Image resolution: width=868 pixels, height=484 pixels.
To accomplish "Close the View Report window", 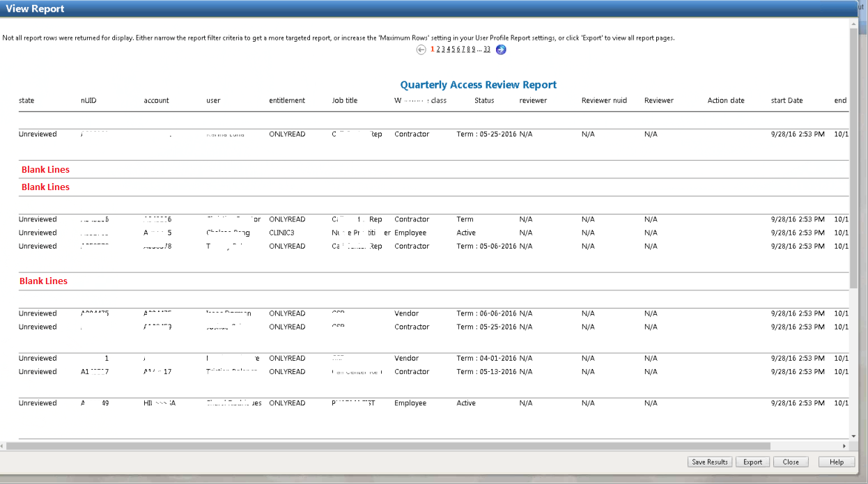I will click(791, 462).
